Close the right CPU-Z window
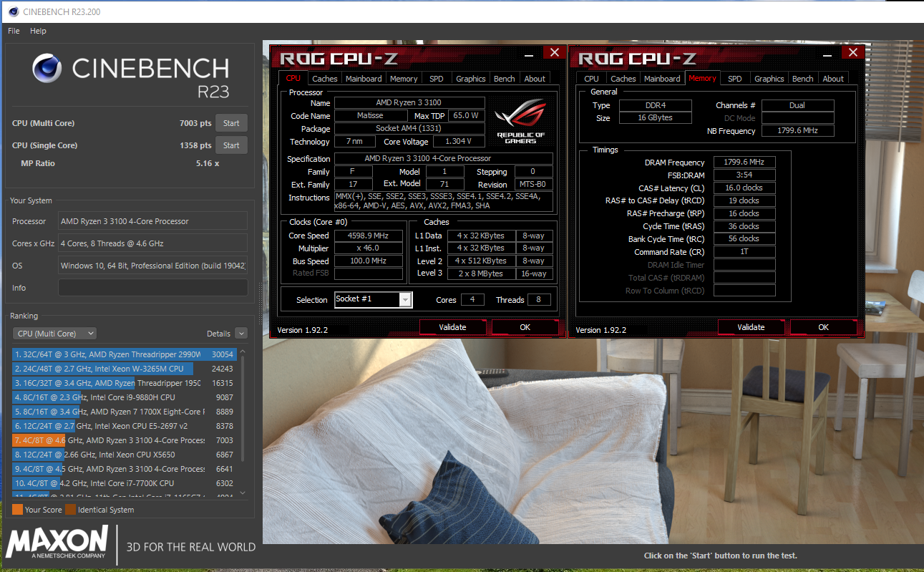The image size is (924, 572). 852,52
